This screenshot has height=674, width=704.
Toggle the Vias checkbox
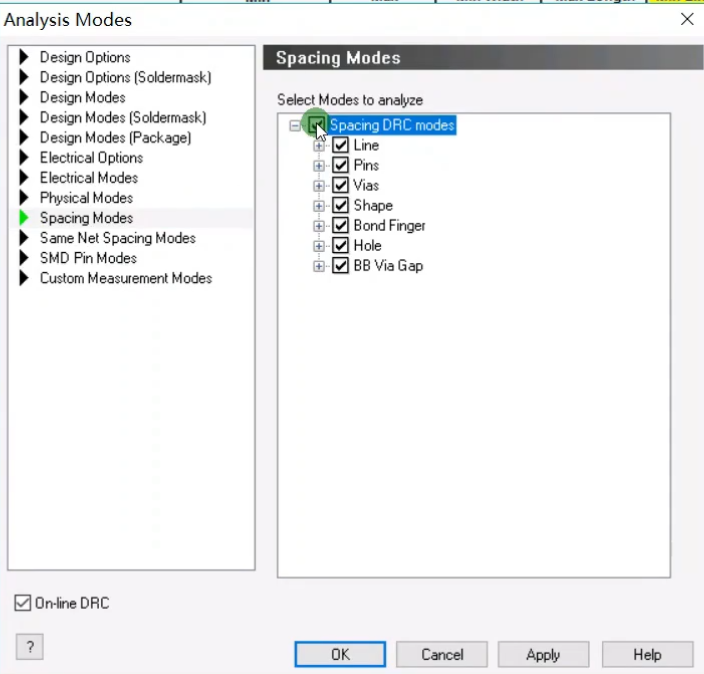pos(340,185)
